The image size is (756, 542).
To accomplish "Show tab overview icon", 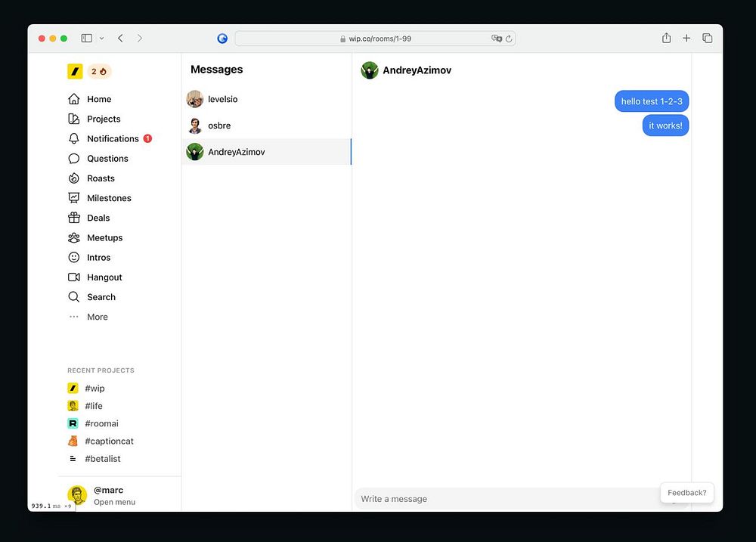I will 708,38.
